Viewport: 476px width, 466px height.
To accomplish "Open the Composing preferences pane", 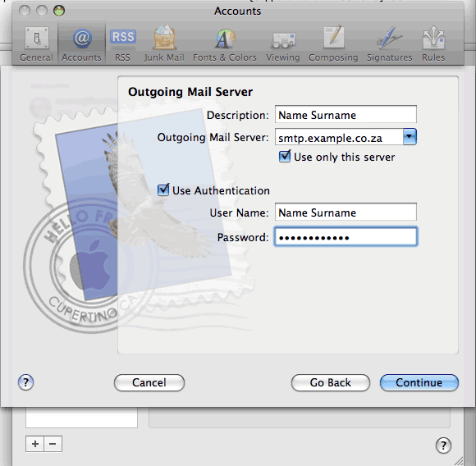I will (333, 43).
